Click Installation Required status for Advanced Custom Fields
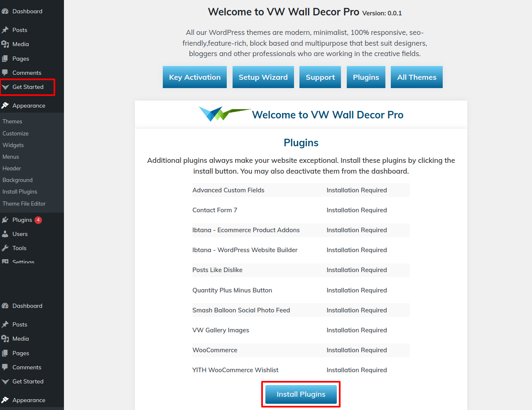Image resolution: width=532 pixels, height=410 pixels. (x=357, y=190)
